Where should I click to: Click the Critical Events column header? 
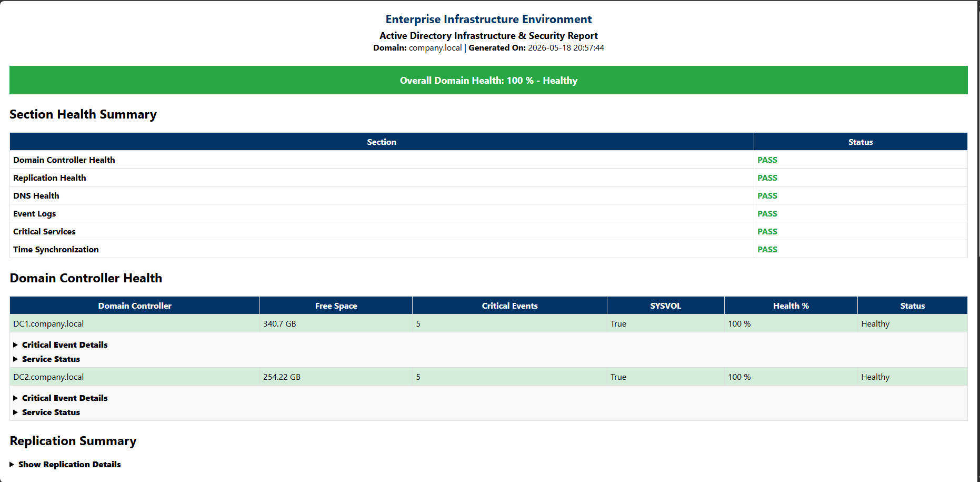coord(509,306)
